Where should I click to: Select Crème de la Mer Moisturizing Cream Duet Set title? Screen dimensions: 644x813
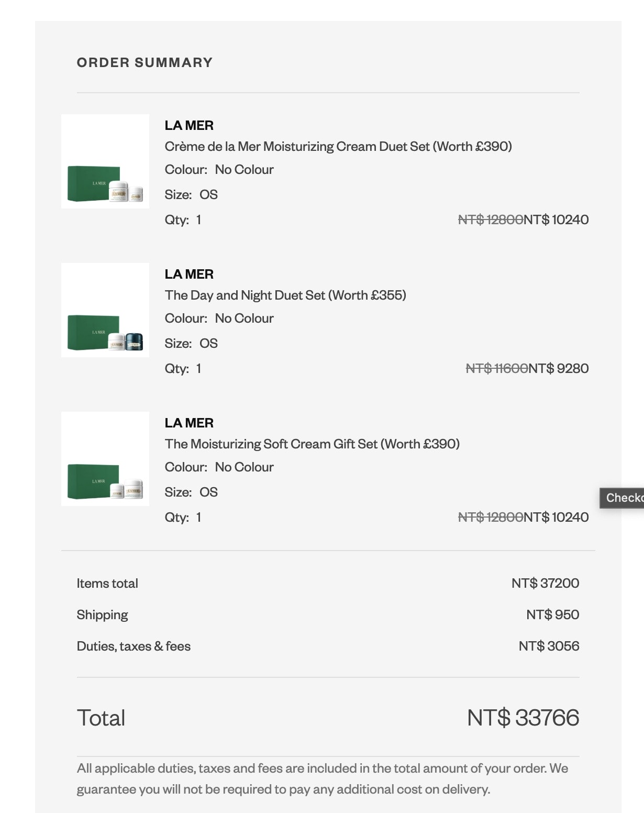[338, 147]
